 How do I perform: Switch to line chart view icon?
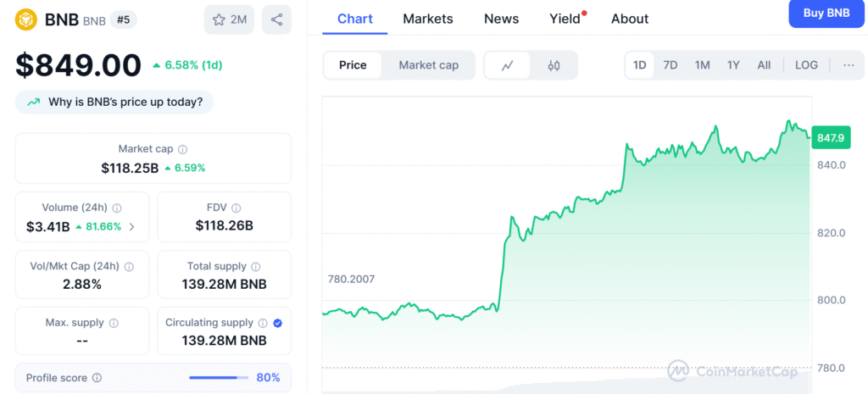coord(508,65)
